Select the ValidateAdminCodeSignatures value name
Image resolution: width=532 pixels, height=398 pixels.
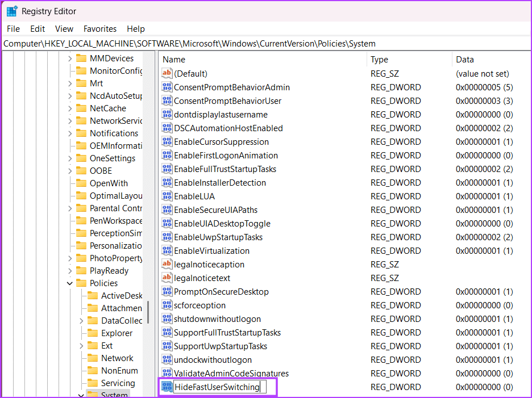tap(231, 373)
